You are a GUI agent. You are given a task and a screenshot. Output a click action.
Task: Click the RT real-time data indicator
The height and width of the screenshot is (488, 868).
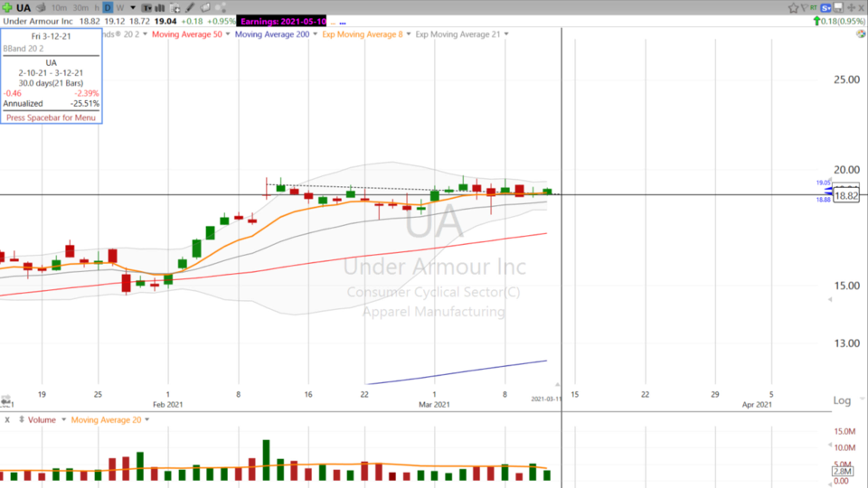click(813, 7)
